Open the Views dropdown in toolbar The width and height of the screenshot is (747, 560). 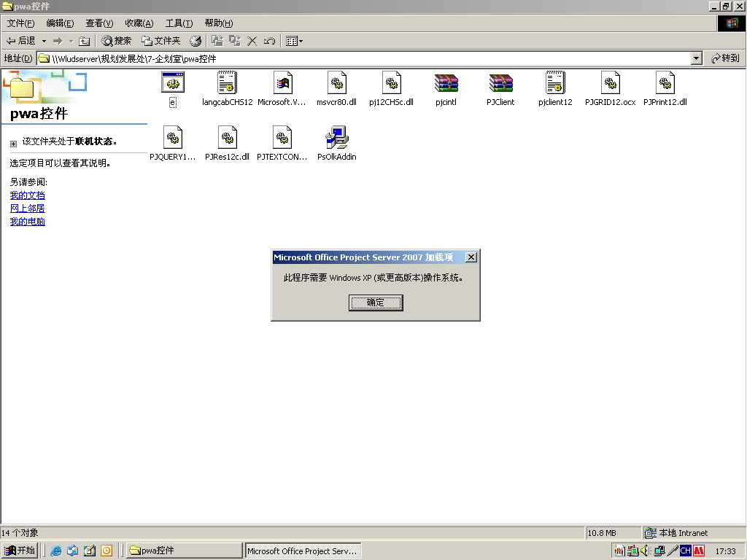tap(295, 41)
